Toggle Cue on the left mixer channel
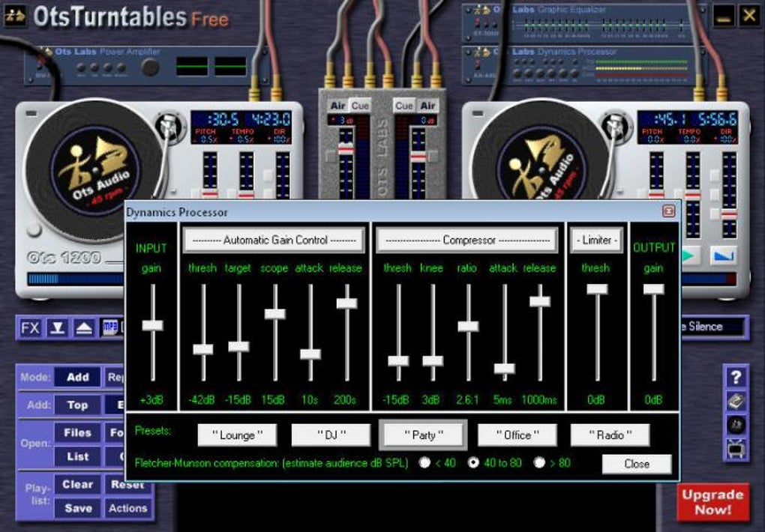Image resolution: width=765 pixels, height=532 pixels. (360, 106)
